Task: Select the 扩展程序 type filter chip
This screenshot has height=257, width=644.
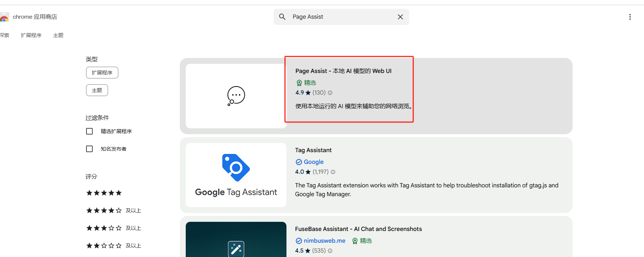Action: pyautogui.click(x=102, y=73)
